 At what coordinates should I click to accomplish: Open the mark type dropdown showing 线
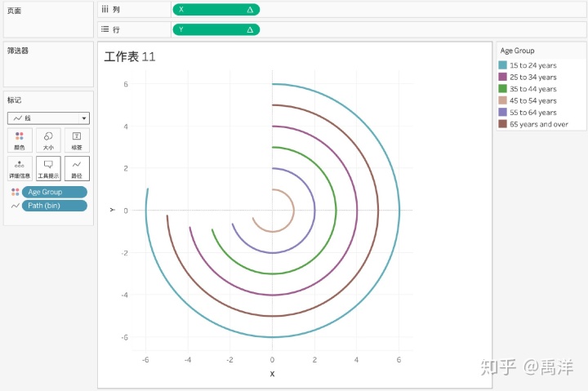click(x=48, y=118)
